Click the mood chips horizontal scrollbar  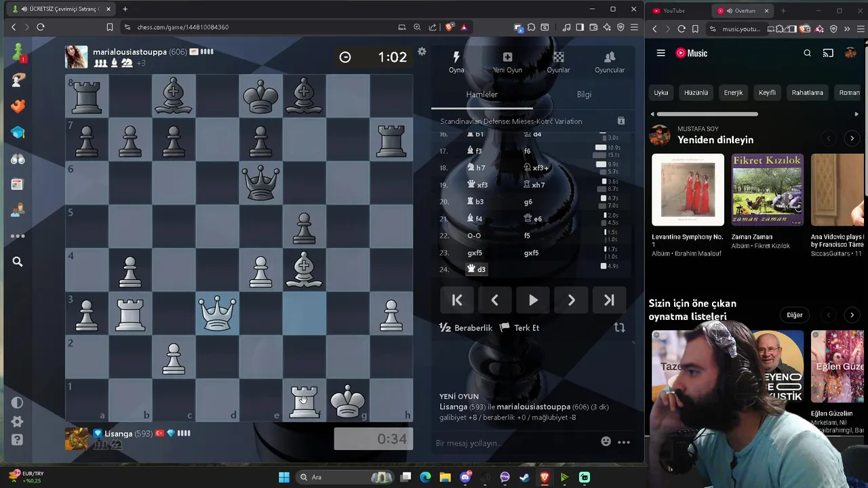[x=707, y=114]
